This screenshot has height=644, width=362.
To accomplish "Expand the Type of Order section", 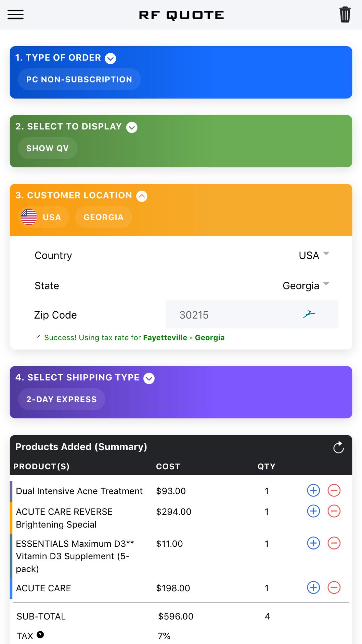I will (x=111, y=58).
